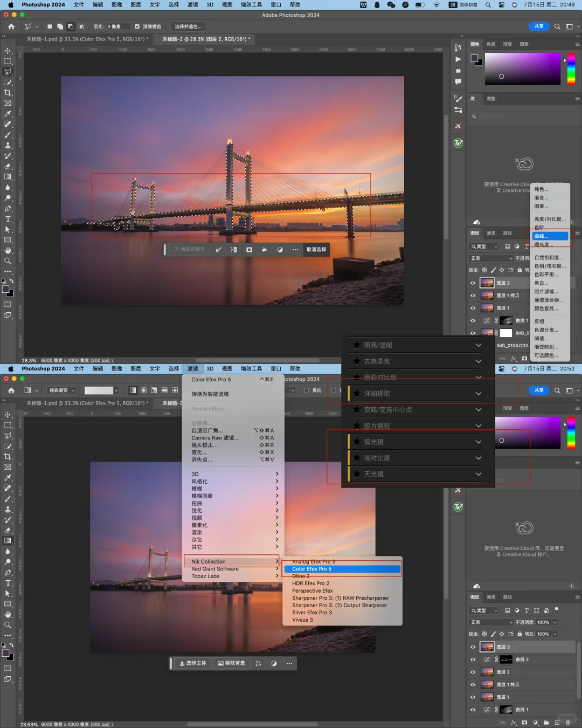
Task: Hide the 图层 3 layer
Action: pyautogui.click(x=473, y=647)
